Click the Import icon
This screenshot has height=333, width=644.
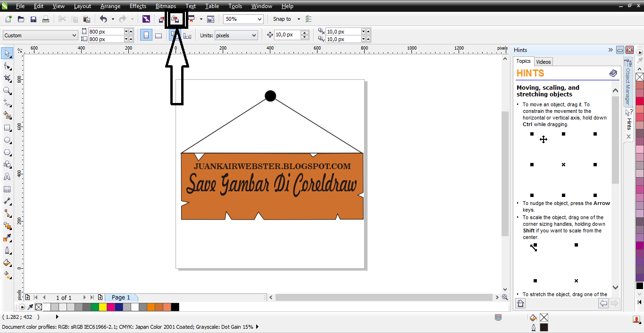163,19
